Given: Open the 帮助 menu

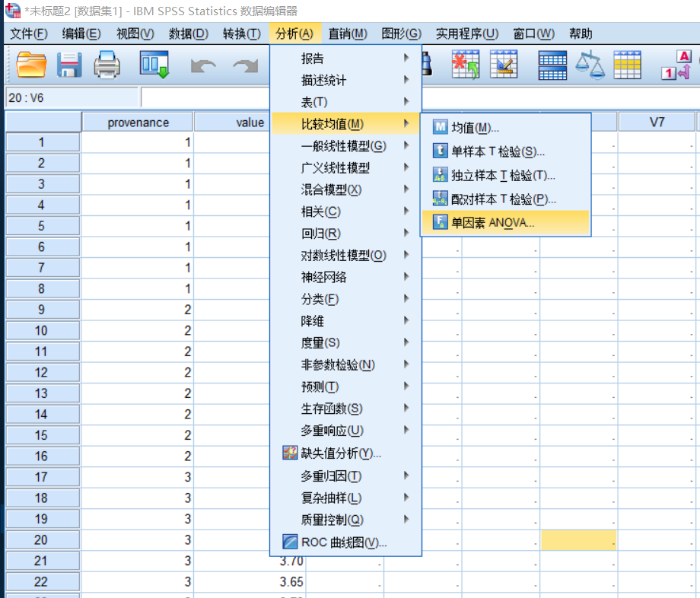Looking at the screenshot, I should 581,34.
